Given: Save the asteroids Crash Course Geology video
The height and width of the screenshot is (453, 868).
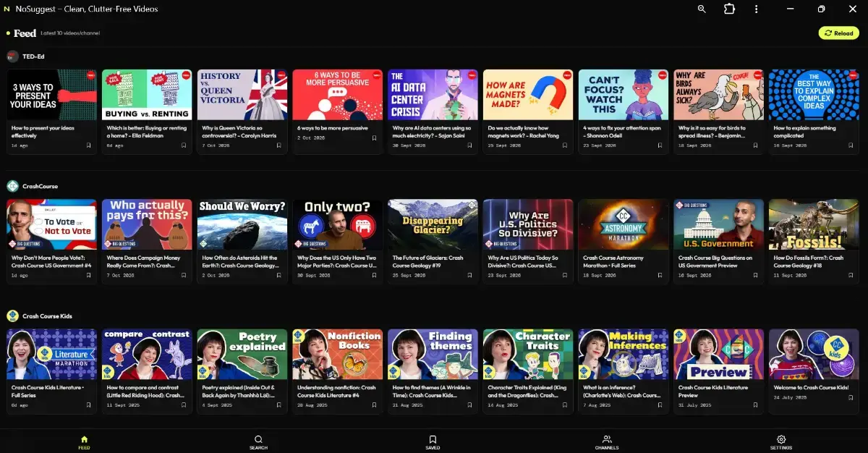Looking at the screenshot, I should pyautogui.click(x=279, y=276).
